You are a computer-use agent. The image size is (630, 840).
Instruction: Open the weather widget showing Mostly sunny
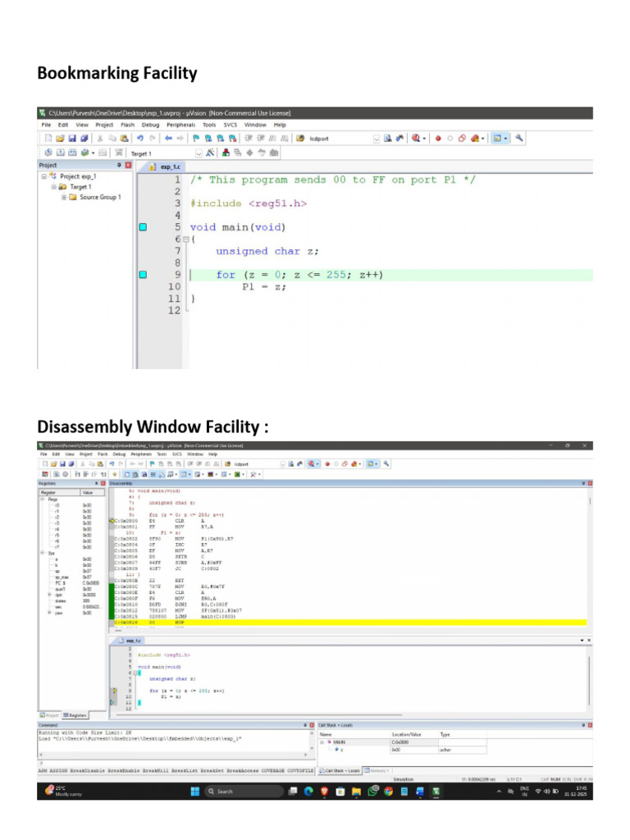64,792
